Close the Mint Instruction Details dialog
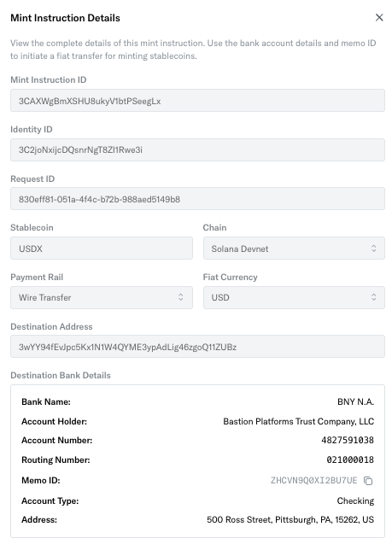The height and width of the screenshot is (556, 392). (379, 17)
